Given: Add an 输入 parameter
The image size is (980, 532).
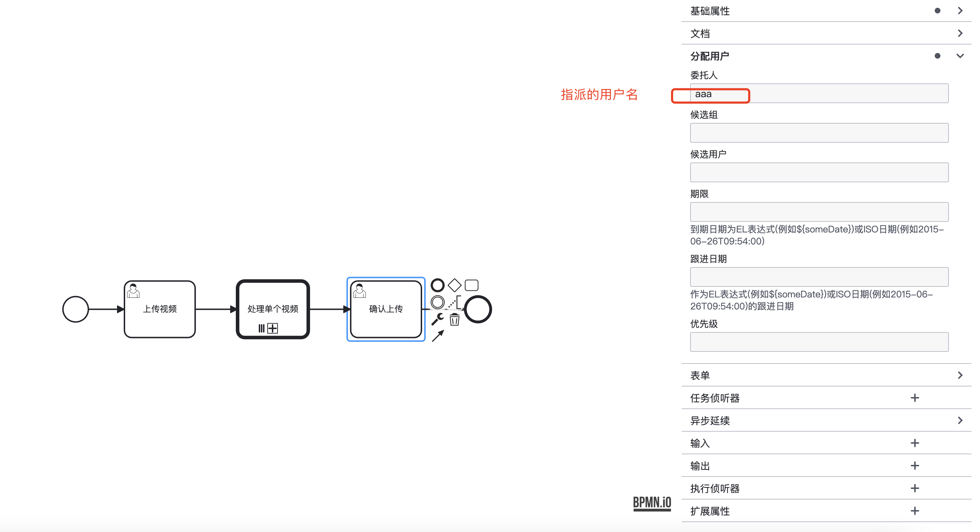Looking at the screenshot, I should (915, 443).
